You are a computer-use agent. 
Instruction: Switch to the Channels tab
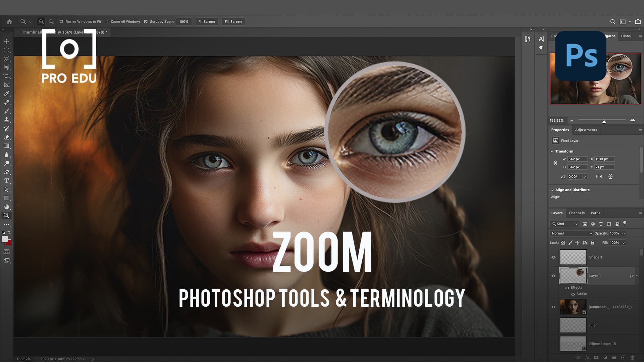pyautogui.click(x=577, y=213)
